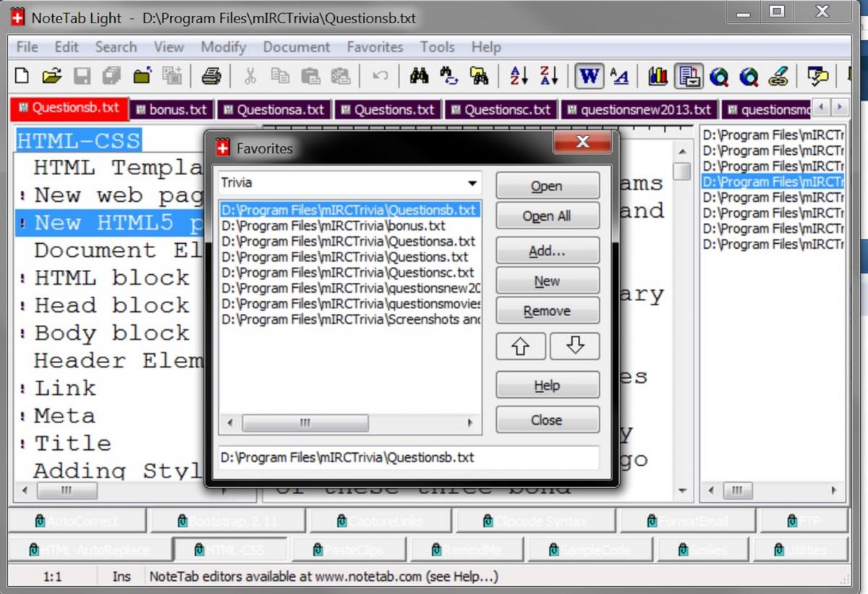Open Find with the binoculars icon

tap(419, 75)
